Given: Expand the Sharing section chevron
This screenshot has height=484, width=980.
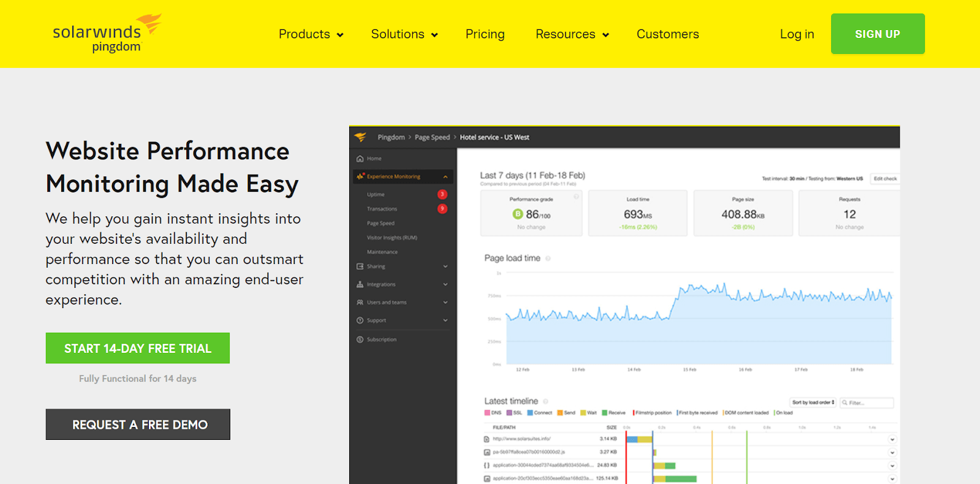Looking at the screenshot, I should (445, 267).
